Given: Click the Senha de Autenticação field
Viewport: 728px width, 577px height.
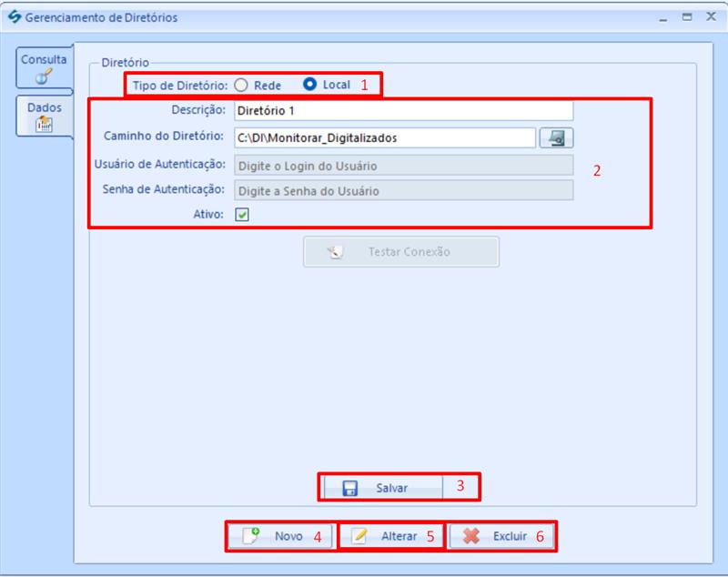Looking at the screenshot, I should tap(402, 190).
